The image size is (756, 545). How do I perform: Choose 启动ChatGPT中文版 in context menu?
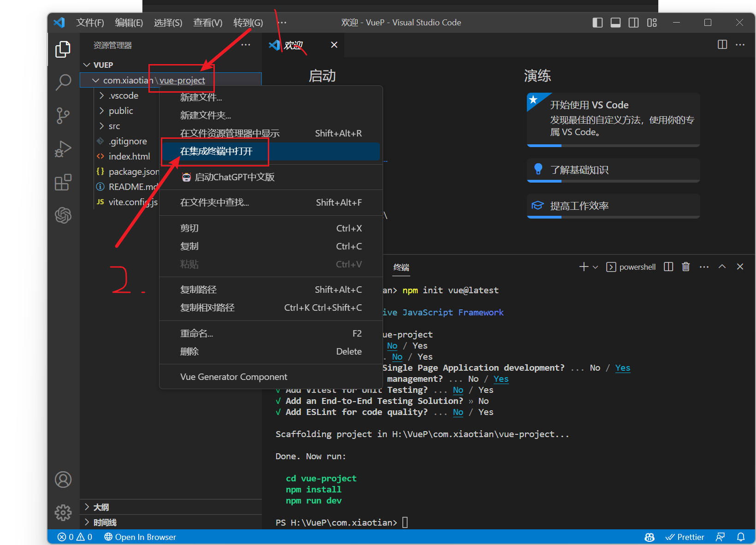click(x=271, y=177)
